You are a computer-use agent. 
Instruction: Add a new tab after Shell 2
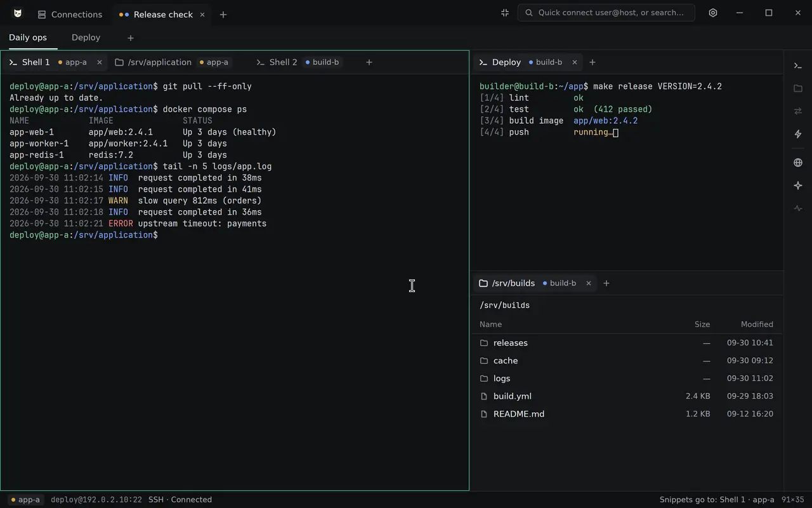coord(369,62)
